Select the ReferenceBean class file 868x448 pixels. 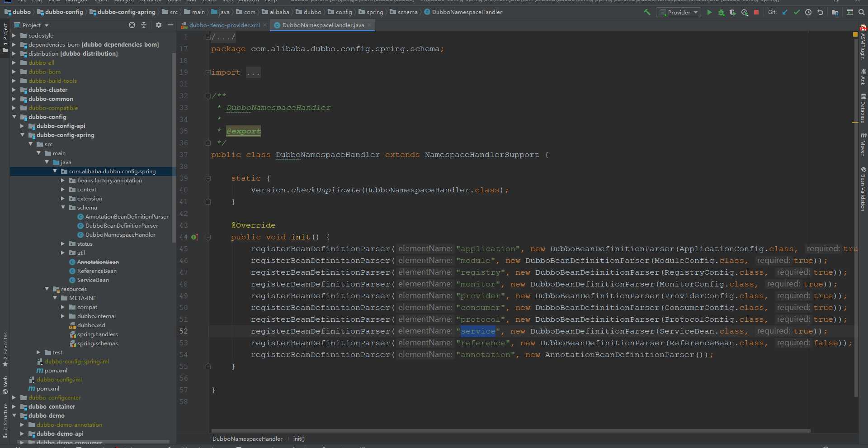93,271
